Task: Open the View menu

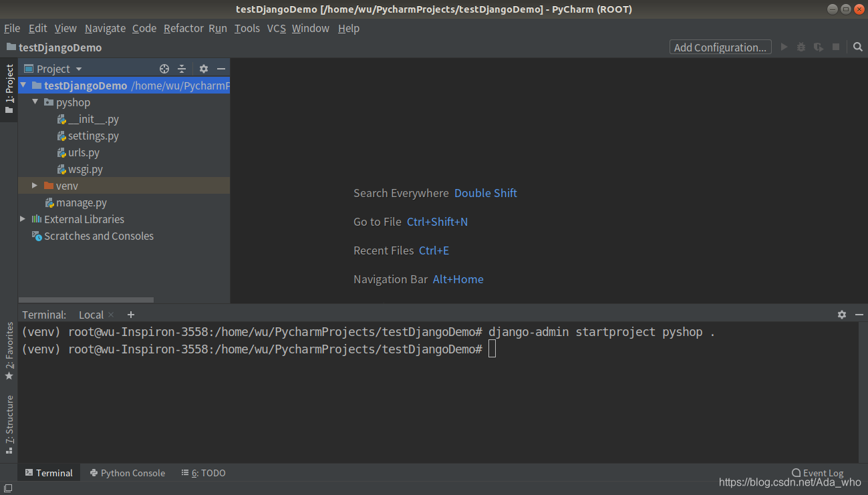Action: (x=65, y=28)
